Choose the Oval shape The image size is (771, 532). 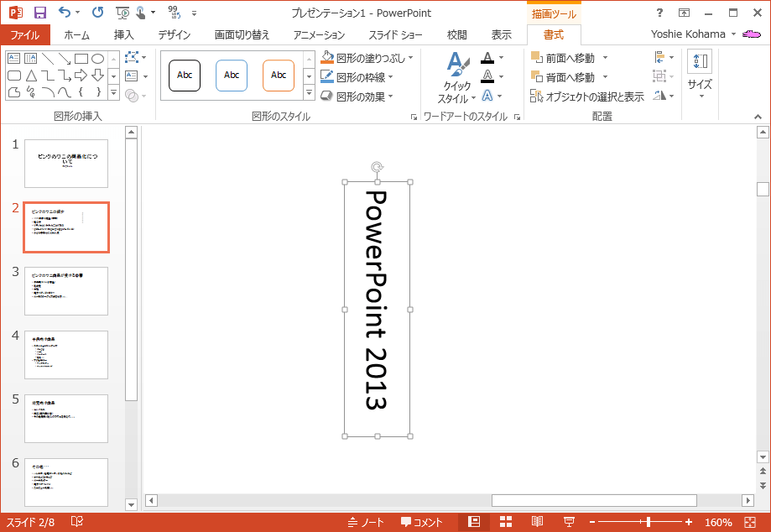pyautogui.click(x=98, y=59)
